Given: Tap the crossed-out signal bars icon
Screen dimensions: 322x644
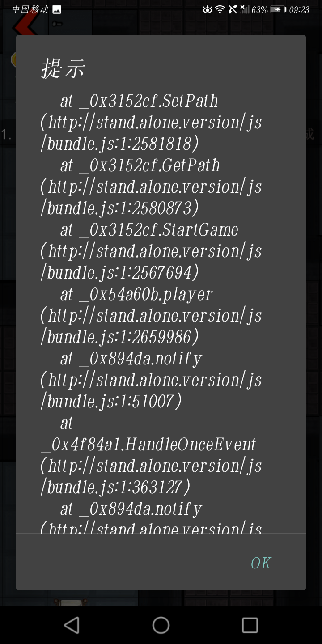Looking at the screenshot, I should pos(244,9).
